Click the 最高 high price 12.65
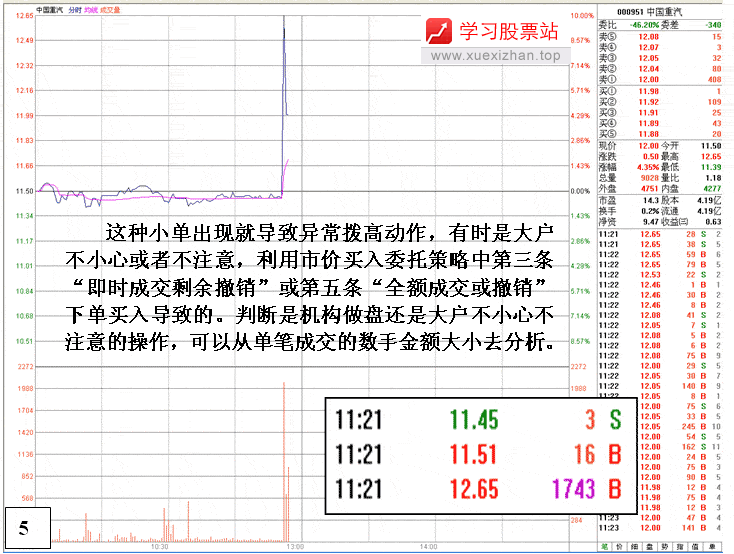Screen dimensions: 734x554 pyautogui.click(x=711, y=157)
